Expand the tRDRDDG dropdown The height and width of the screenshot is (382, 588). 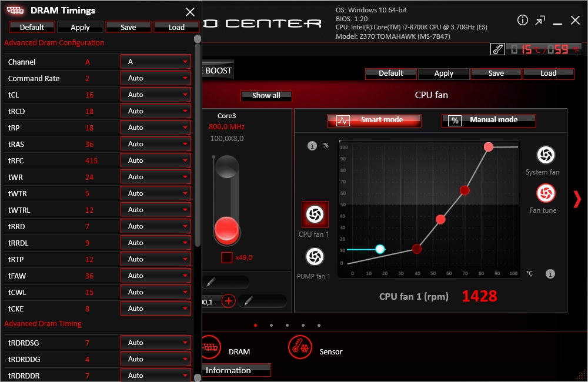point(156,359)
